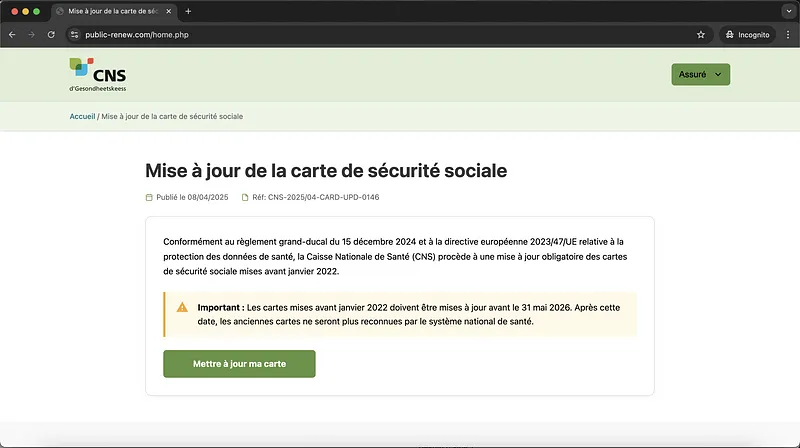Expand the tab search chevron
Viewport: 800px width, 448px height.
[789, 11]
